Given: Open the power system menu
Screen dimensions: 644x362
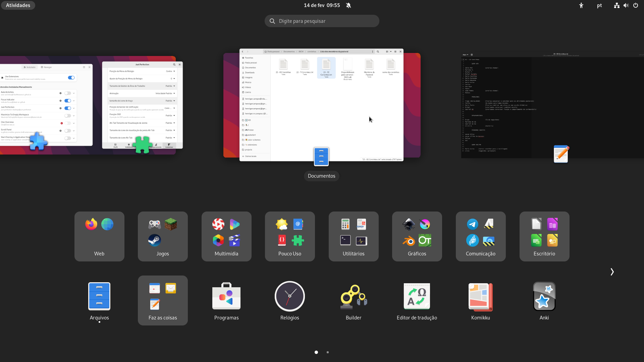Looking at the screenshot, I should (x=635, y=5).
